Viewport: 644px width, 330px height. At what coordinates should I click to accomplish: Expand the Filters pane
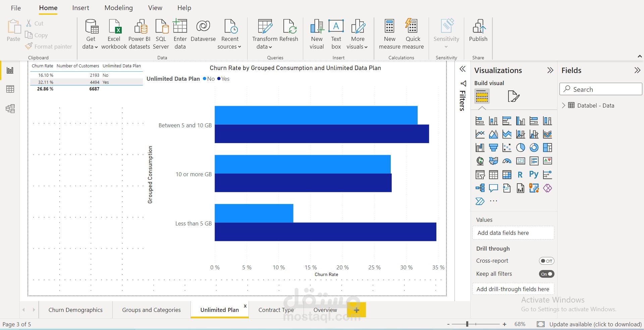(463, 69)
